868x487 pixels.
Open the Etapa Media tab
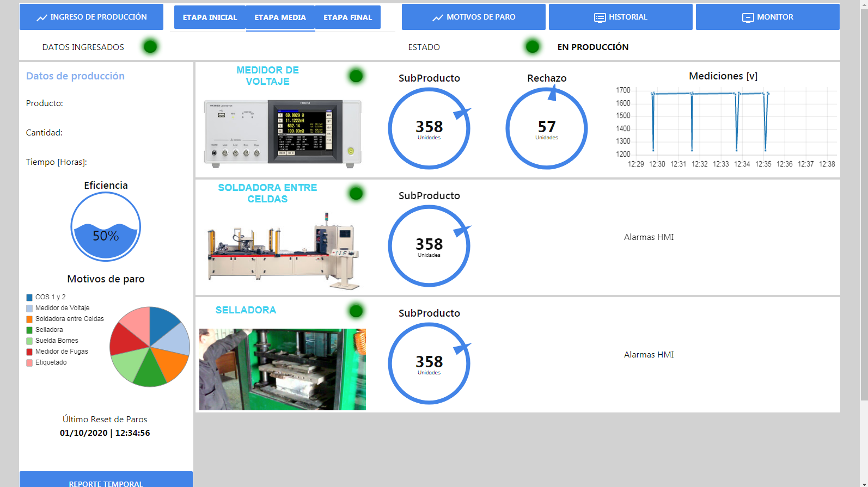(280, 17)
